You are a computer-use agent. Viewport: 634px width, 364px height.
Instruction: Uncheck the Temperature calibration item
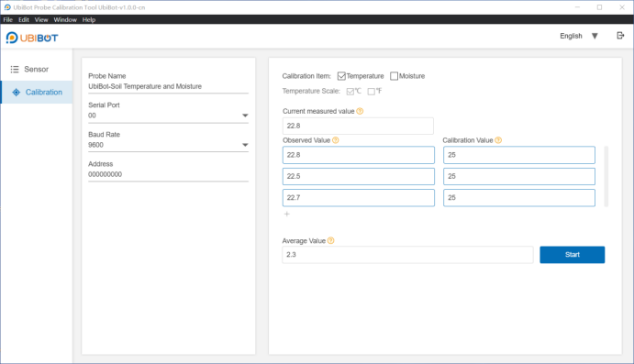(x=341, y=76)
